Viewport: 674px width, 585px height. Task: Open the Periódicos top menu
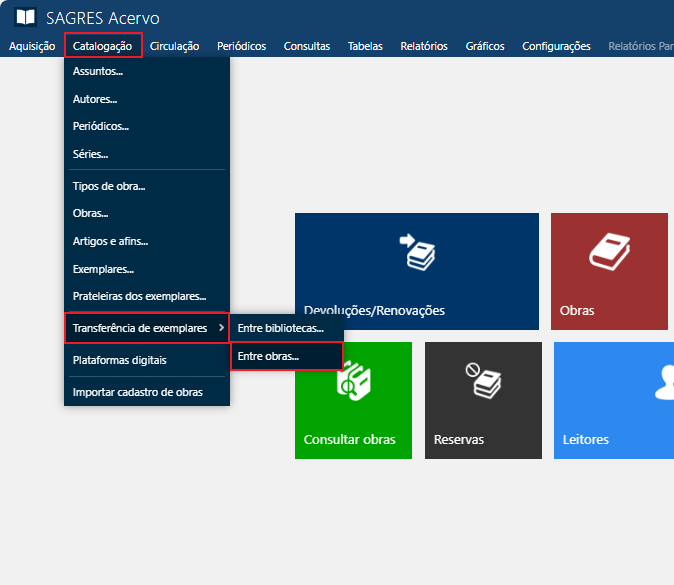[242, 46]
